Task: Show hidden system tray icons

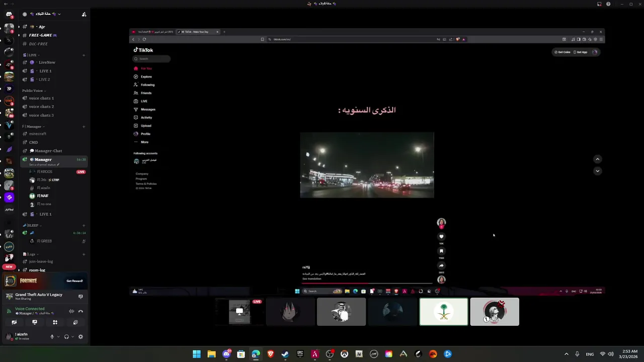Action: 566,354
